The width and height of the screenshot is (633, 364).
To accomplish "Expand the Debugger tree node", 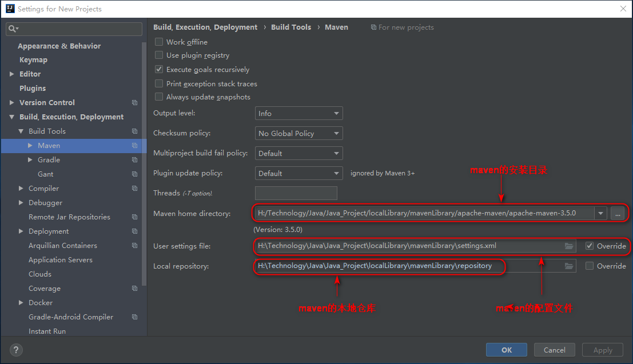I will (x=21, y=203).
